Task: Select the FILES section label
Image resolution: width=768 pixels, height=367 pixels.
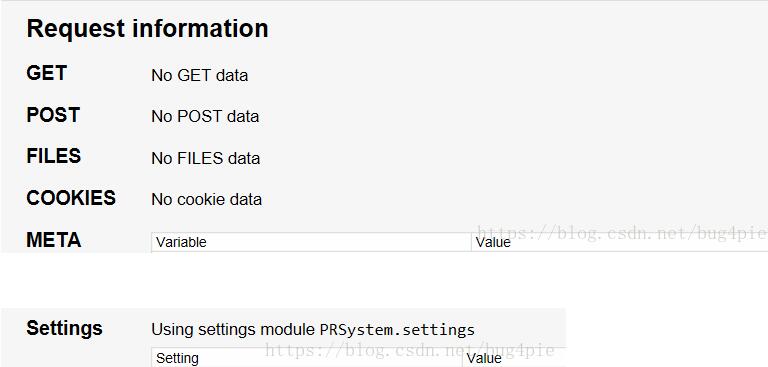Action: click(54, 156)
